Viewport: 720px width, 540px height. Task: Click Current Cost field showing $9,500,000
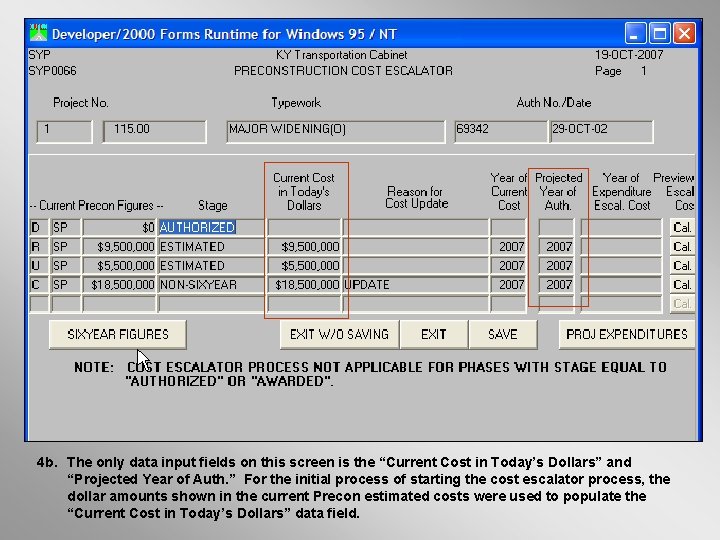[304, 247]
